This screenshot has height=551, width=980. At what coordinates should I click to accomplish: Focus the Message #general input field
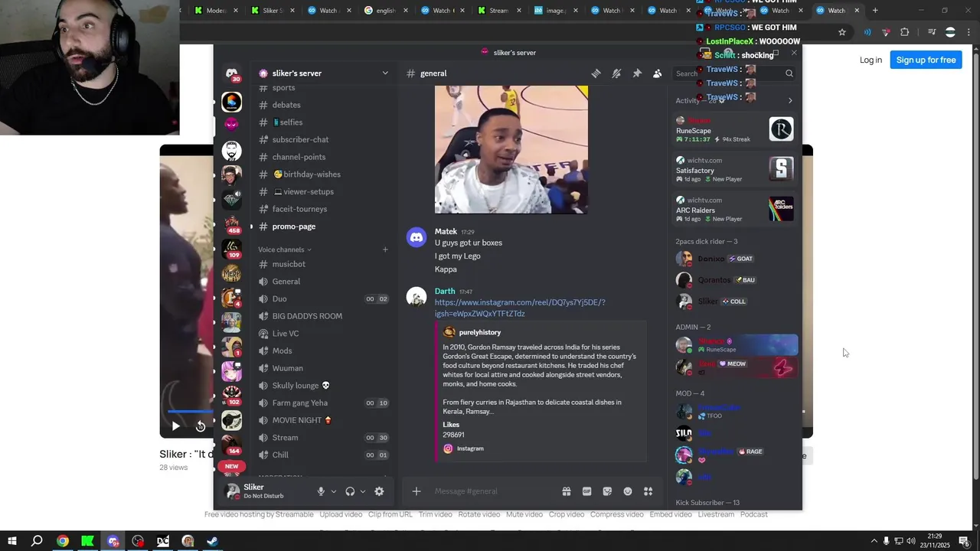494,491
